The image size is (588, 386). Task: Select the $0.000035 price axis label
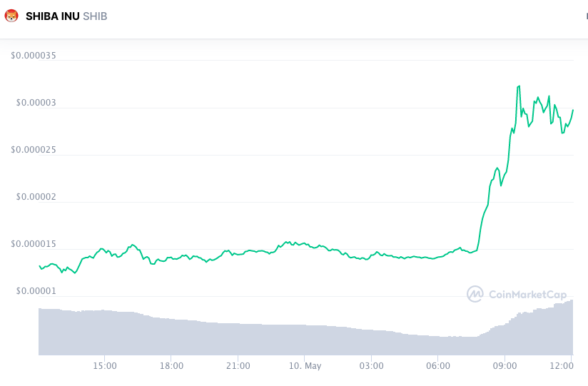click(x=34, y=56)
